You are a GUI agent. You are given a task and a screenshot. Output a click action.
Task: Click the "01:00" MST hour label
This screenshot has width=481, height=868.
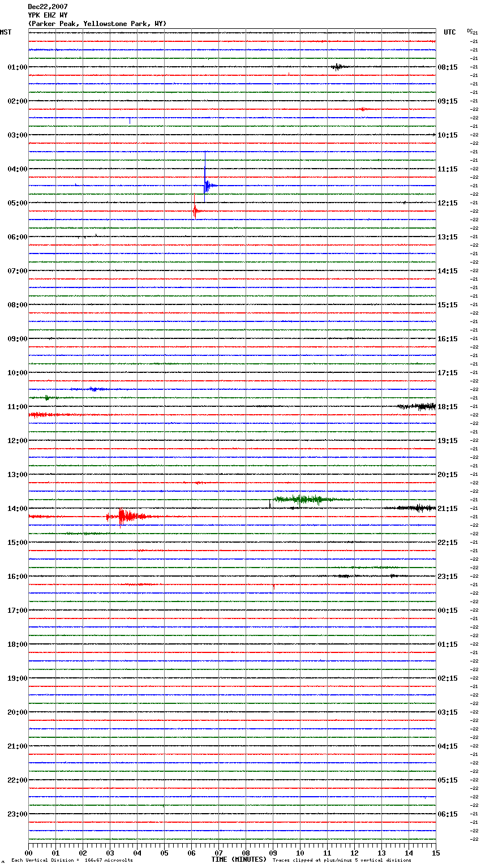coord(18,67)
